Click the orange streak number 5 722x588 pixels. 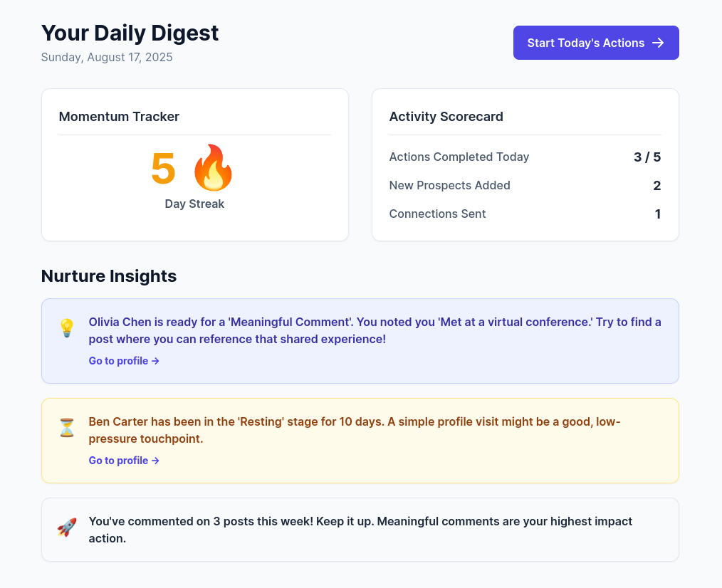[x=164, y=169]
